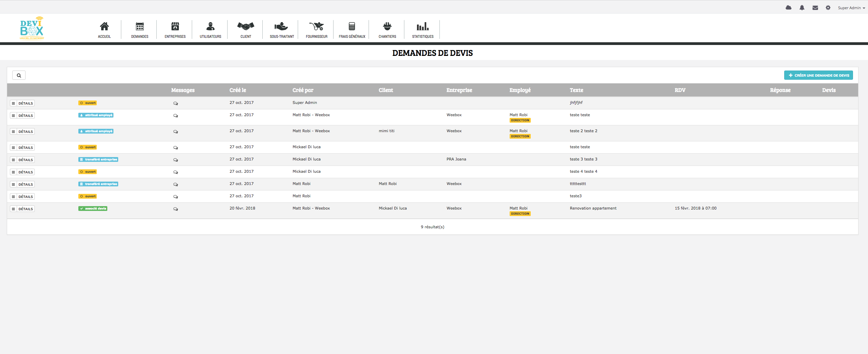This screenshot has width=868, height=354.
Task: Click the Messages column header
Action: pos(183,90)
